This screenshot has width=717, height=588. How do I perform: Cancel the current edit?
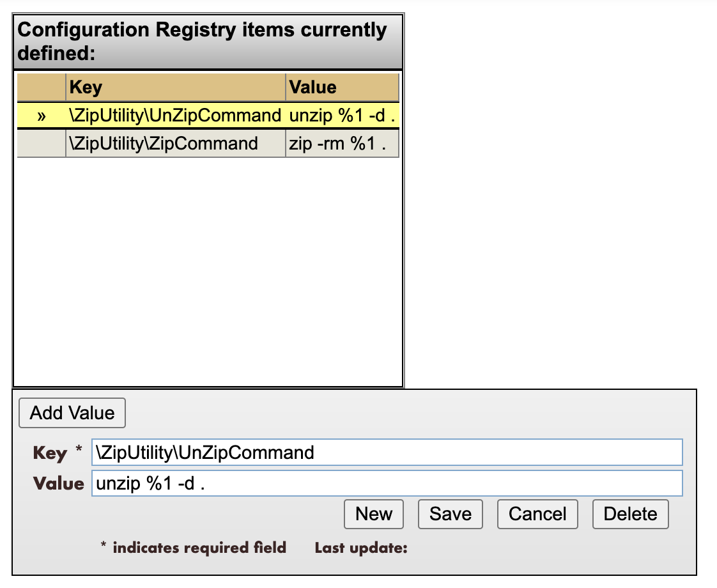click(537, 514)
